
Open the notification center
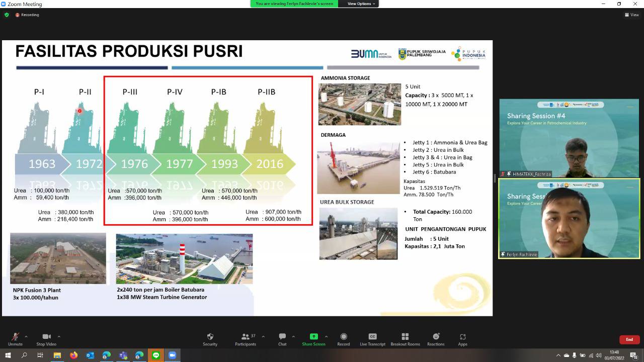tap(634, 355)
